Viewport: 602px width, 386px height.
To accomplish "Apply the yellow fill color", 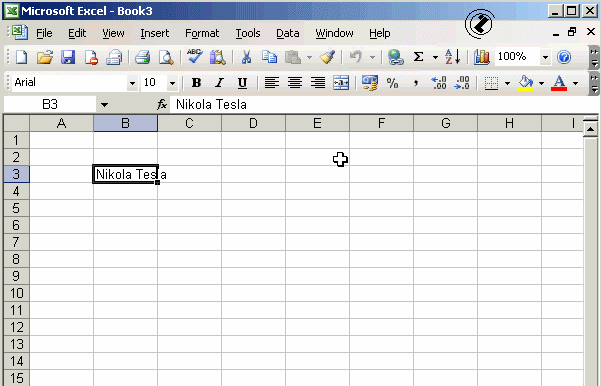I will tap(525, 83).
